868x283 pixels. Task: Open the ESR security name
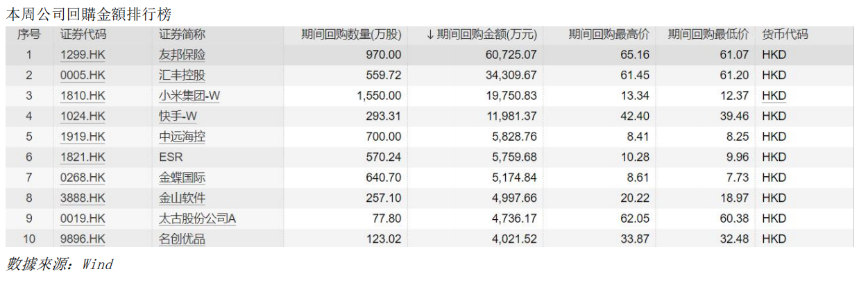[x=171, y=157]
